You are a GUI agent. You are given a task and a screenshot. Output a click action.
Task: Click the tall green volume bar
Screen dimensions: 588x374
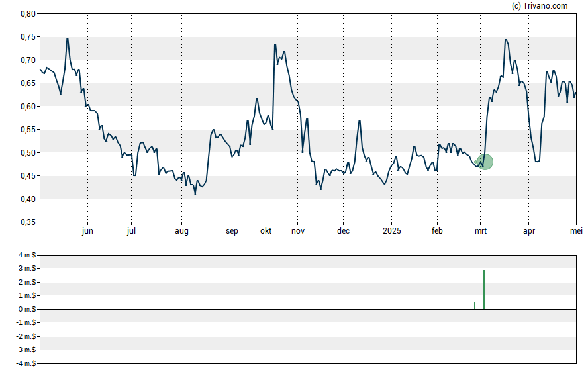pos(484,290)
